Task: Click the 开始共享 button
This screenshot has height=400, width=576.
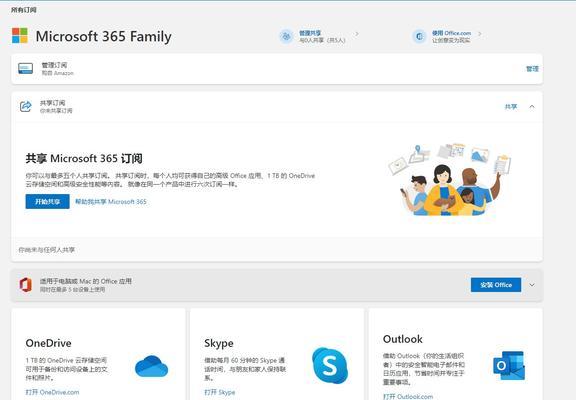Action: pos(47,202)
